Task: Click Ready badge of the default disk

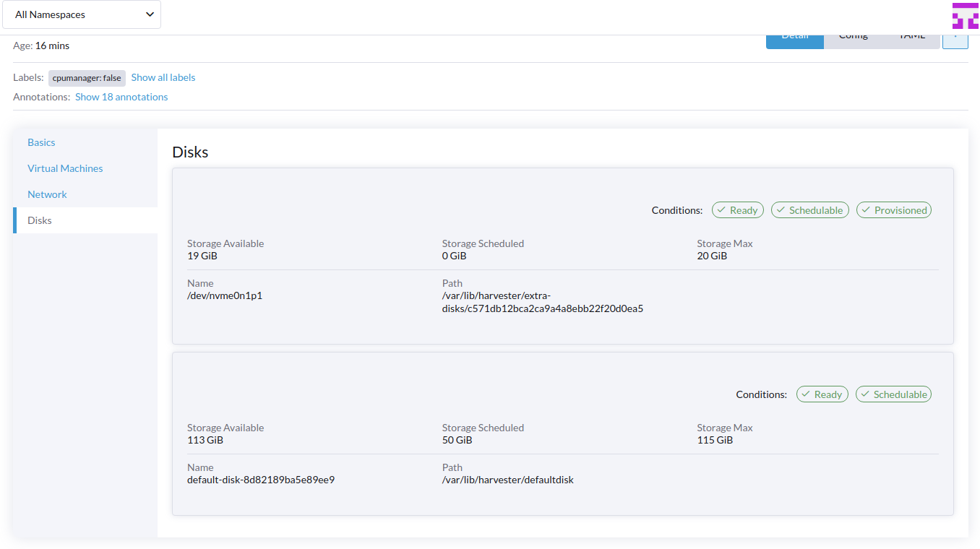Action: coord(822,394)
